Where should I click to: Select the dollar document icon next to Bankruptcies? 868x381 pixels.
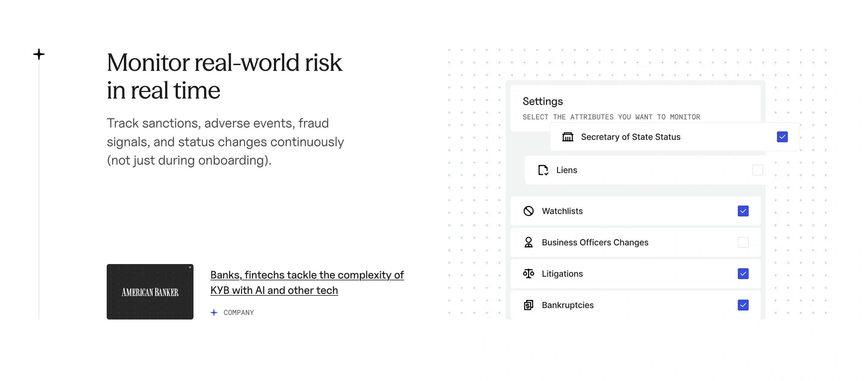[x=528, y=305]
